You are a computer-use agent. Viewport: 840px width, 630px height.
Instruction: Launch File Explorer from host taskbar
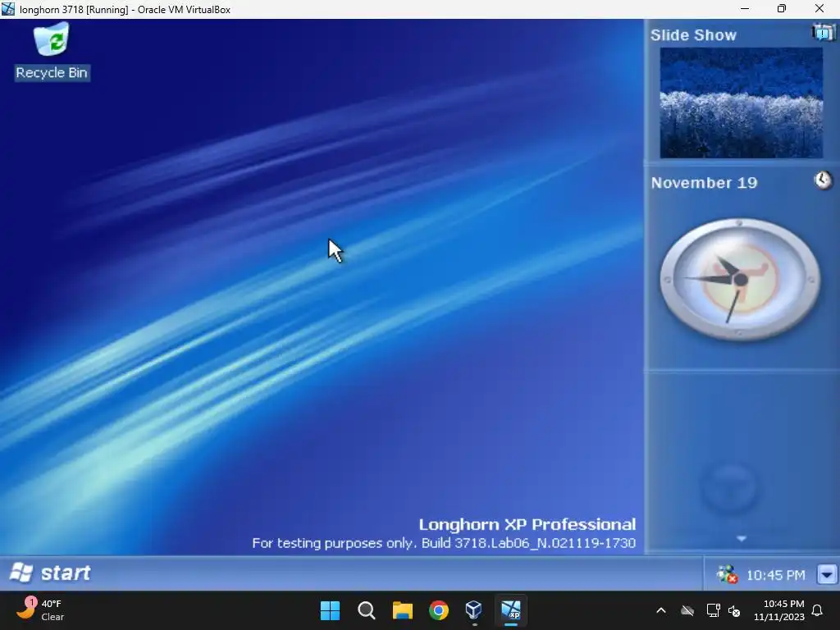pyautogui.click(x=402, y=610)
